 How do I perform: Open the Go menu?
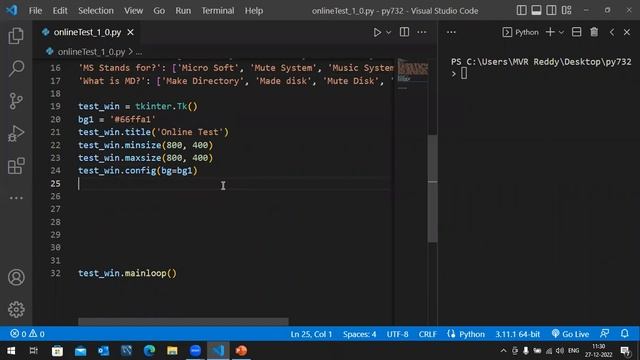click(159, 11)
